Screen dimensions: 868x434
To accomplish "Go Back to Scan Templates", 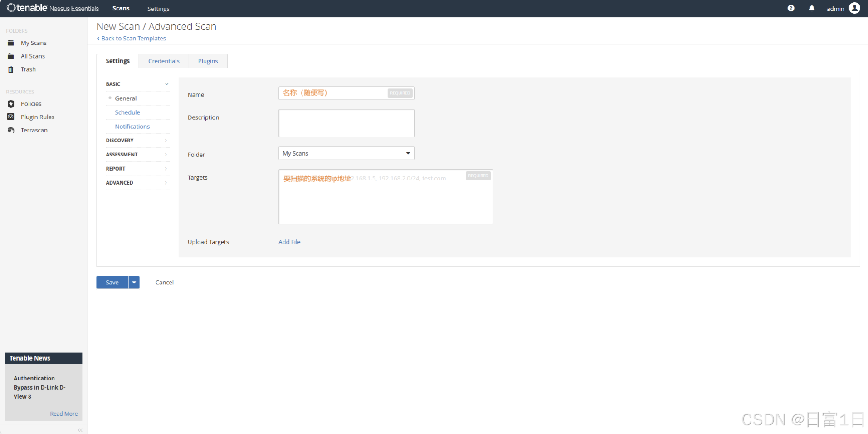I will pyautogui.click(x=131, y=38).
